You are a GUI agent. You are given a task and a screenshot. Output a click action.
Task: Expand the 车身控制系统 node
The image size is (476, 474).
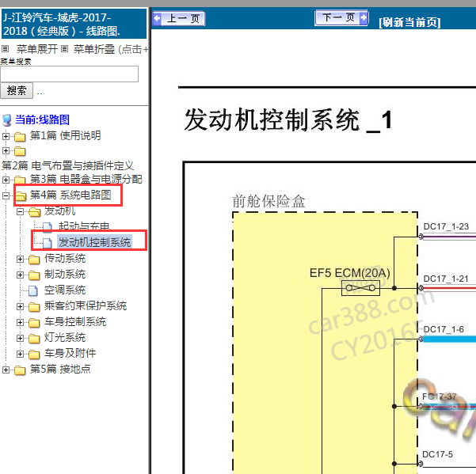coord(20,322)
